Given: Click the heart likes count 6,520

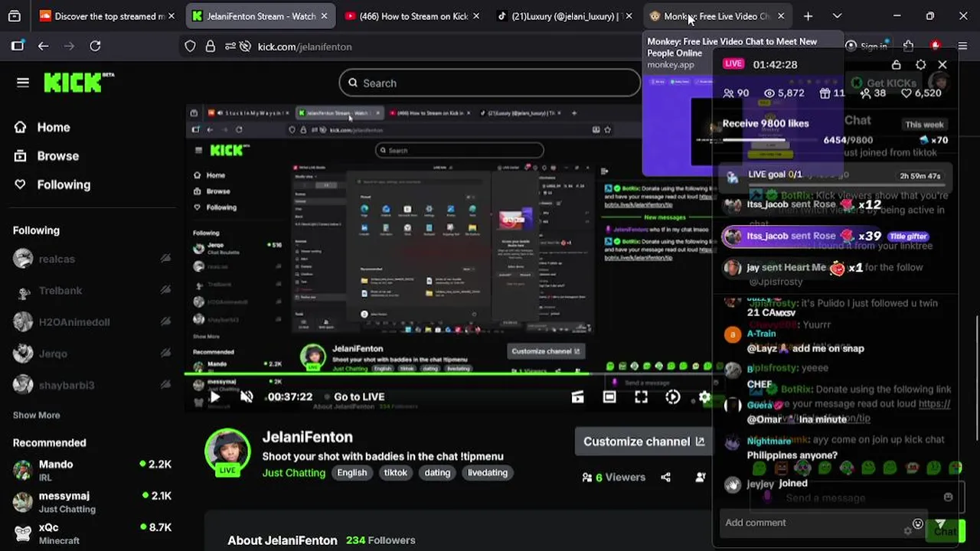Looking at the screenshot, I should click(921, 93).
